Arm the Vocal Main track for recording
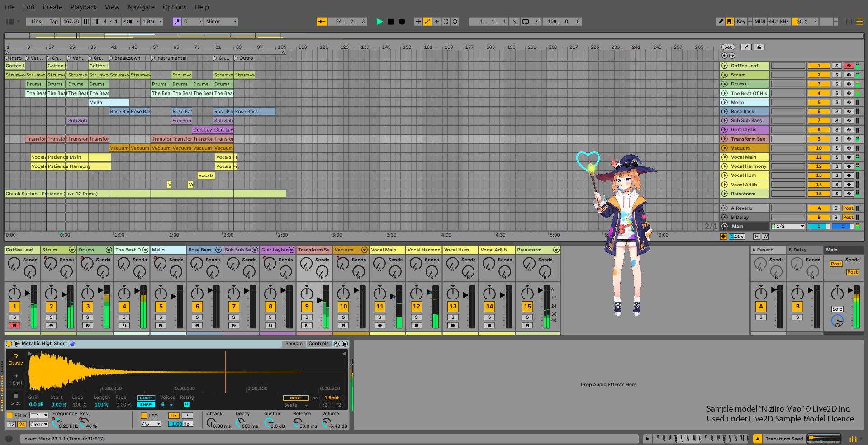868x445 pixels. coord(849,157)
